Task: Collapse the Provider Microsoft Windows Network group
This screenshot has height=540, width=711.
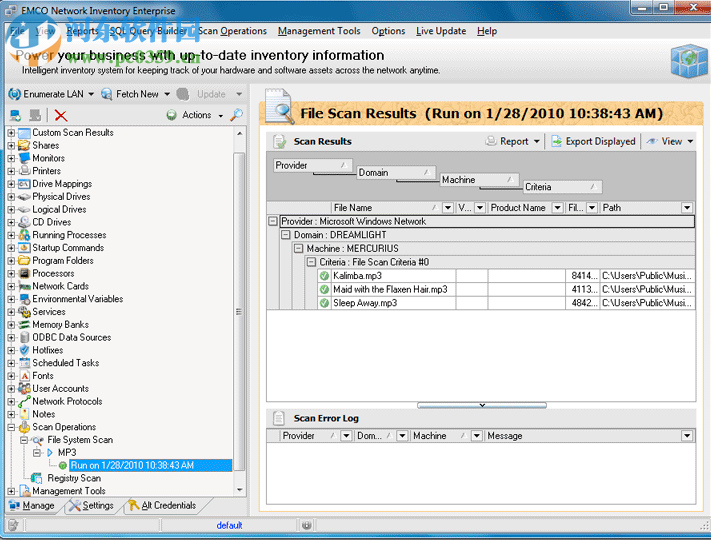Action: click(273, 221)
